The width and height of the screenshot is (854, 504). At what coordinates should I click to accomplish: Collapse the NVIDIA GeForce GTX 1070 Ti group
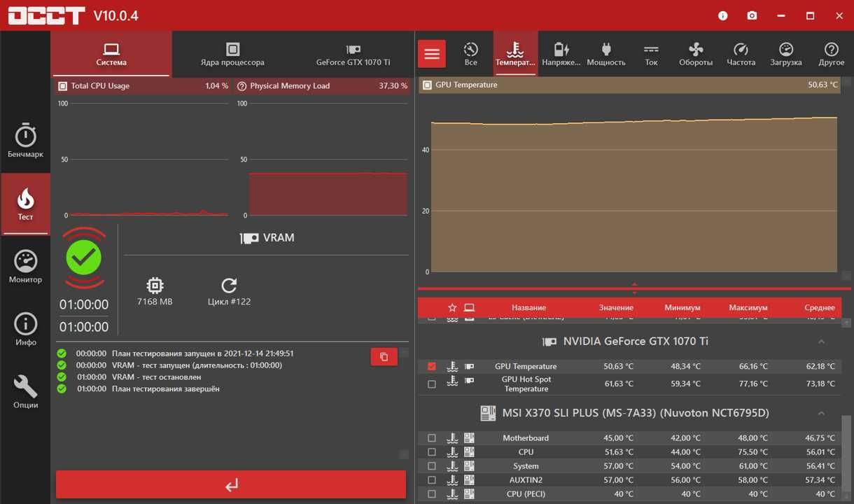point(822,342)
